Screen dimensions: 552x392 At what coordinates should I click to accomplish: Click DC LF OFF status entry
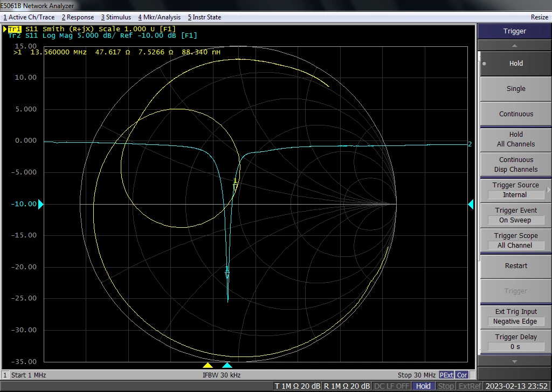coord(391,386)
